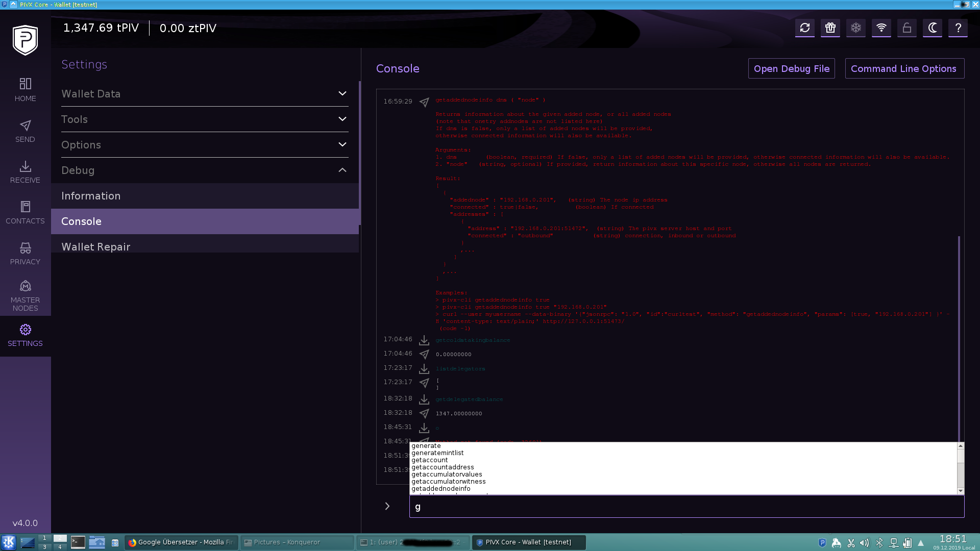Click the 16:59:29 getaddednodeinfo send icon
Screen dimensions: 980x551
click(x=424, y=102)
